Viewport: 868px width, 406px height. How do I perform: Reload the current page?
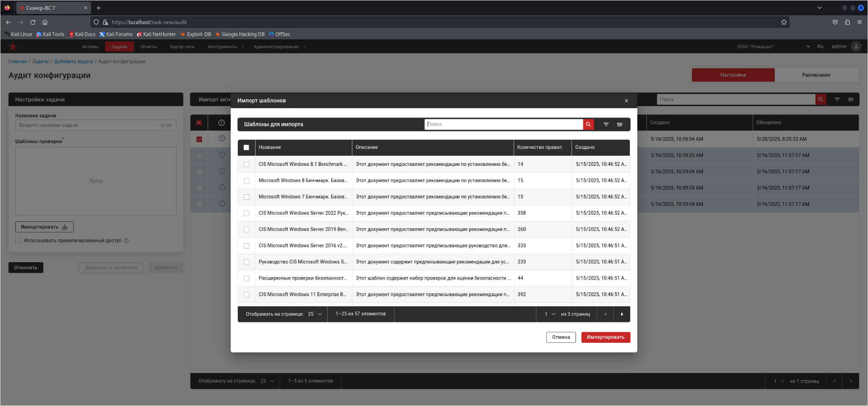click(33, 22)
